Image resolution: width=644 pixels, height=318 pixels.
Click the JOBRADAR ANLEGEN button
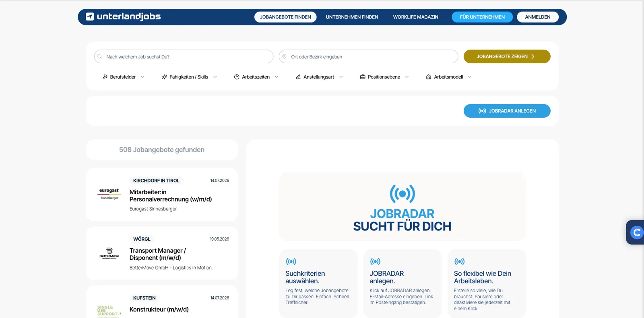click(507, 111)
